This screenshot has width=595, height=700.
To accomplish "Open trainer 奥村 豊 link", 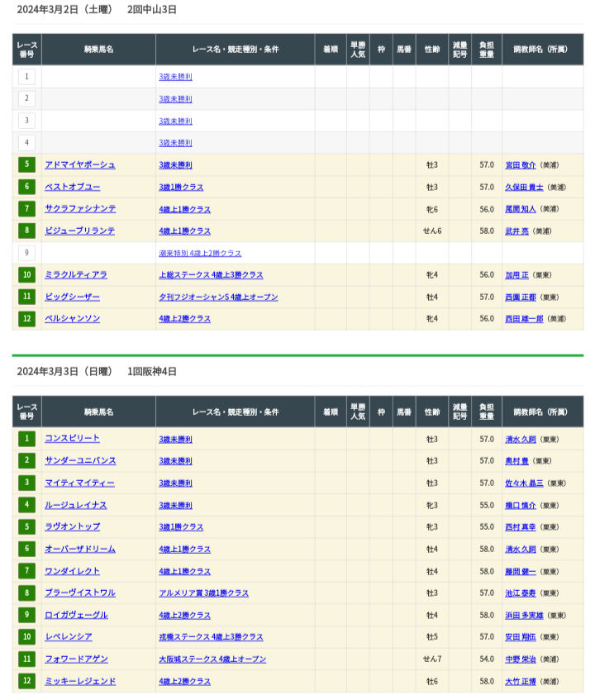I will pyautogui.click(x=516, y=460).
